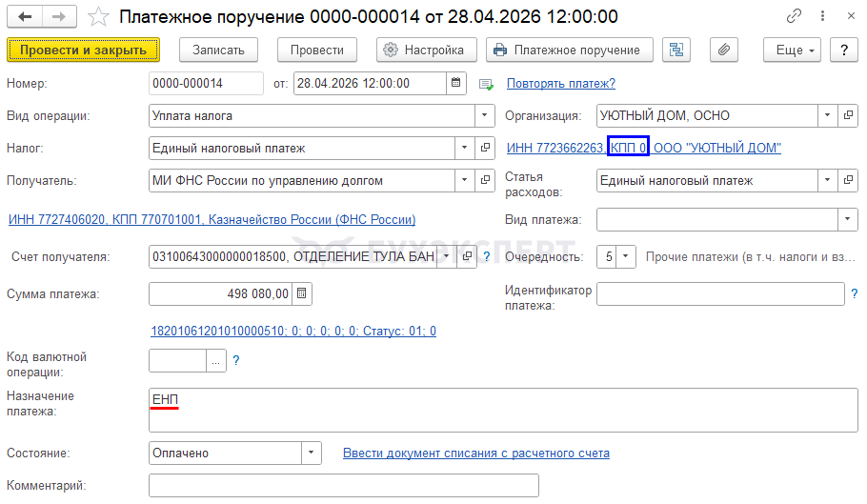The image size is (867, 504).
Task: Expand the Очередность dropdown
Action: (x=625, y=256)
